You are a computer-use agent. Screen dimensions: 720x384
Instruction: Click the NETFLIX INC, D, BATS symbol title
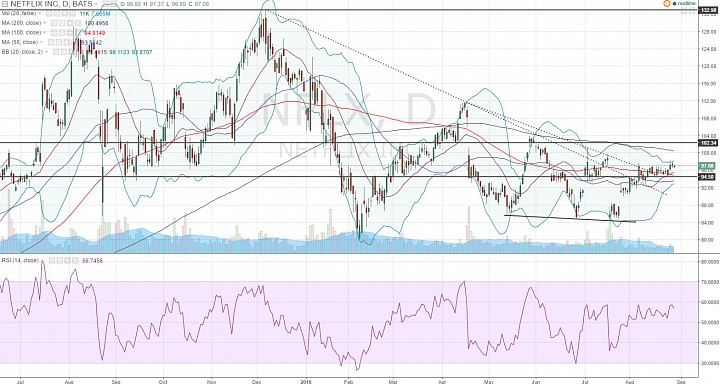pos(51,4)
